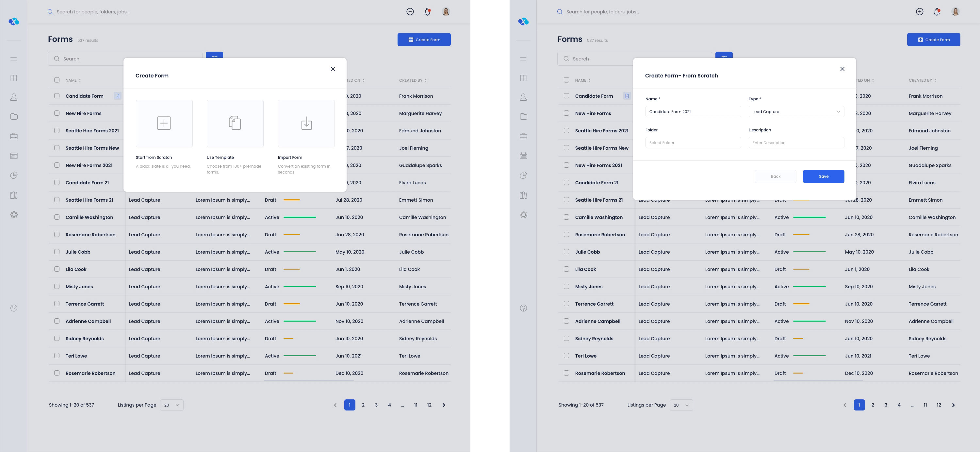Click the Start from Scratch plus icon

tap(164, 123)
